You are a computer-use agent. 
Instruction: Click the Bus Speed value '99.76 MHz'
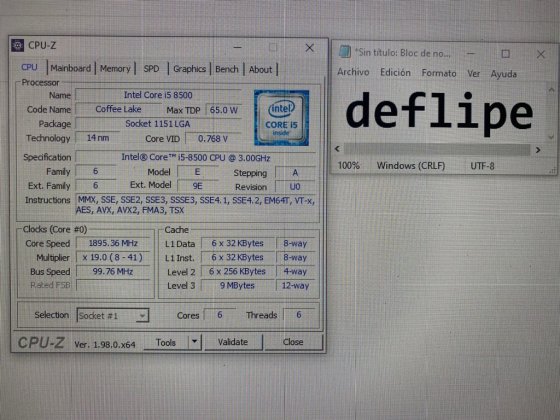pyautogui.click(x=113, y=271)
